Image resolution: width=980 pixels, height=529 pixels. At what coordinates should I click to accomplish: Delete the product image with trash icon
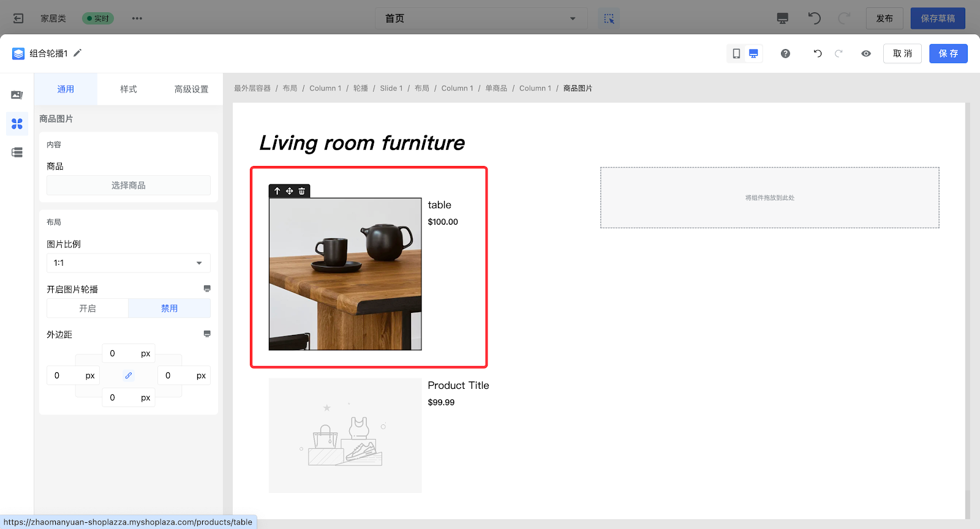click(x=302, y=191)
